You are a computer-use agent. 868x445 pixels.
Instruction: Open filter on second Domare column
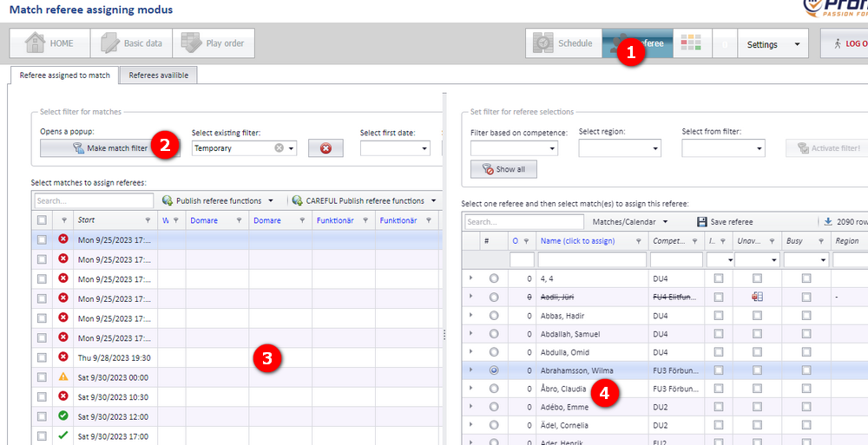click(x=302, y=219)
